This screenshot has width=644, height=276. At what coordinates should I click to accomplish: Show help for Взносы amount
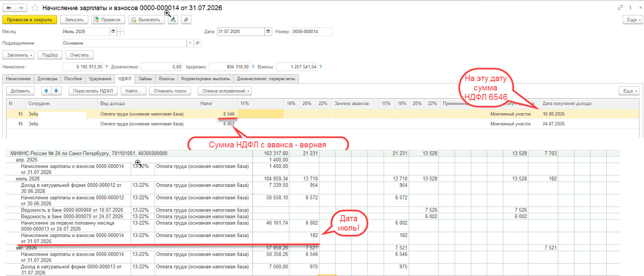click(x=321, y=67)
